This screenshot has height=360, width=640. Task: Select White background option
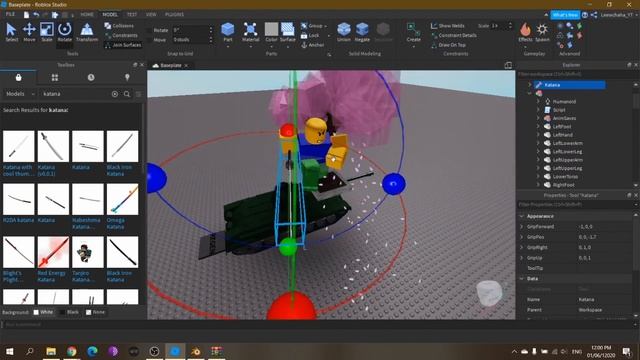[x=43, y=312]
